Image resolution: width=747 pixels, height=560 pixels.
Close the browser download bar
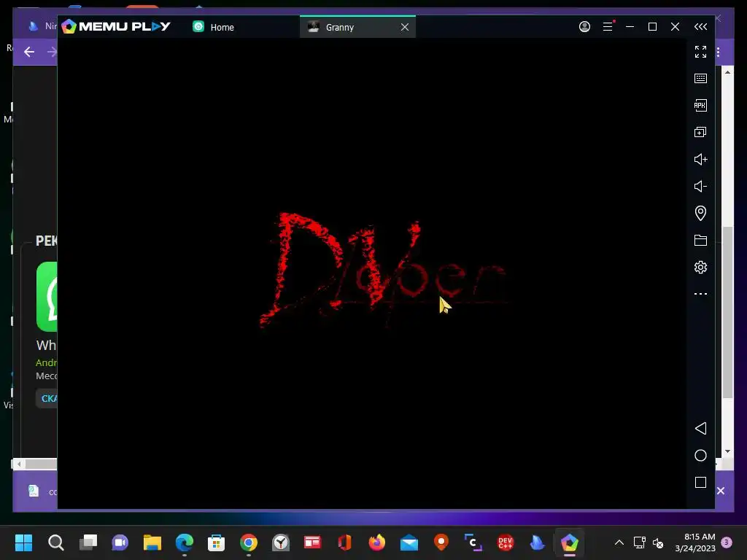pyautogui.click(x=721, y=491)
